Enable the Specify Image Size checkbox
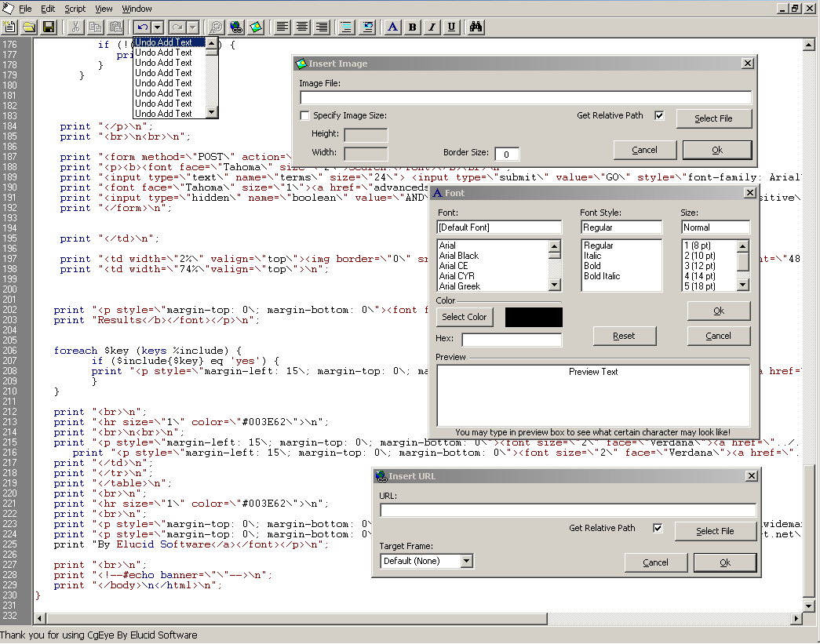820x644 pixels. 305,116
